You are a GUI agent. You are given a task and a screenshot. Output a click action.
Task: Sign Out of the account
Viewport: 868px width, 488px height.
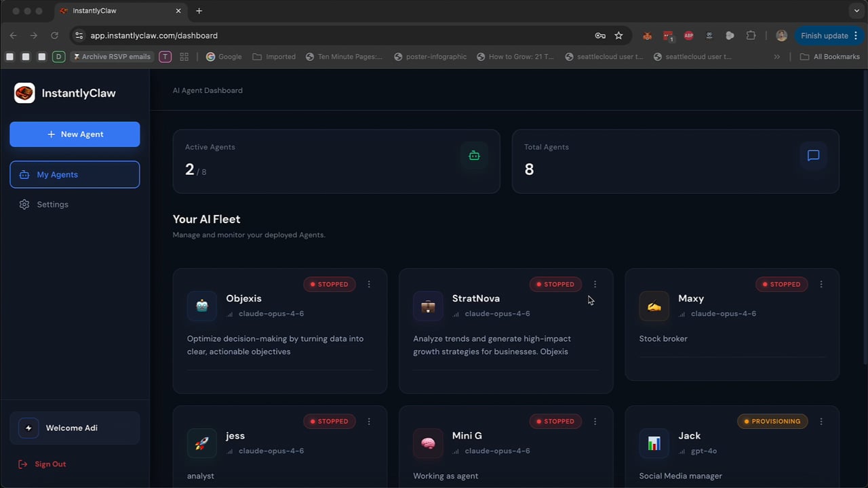click(42, 464)
